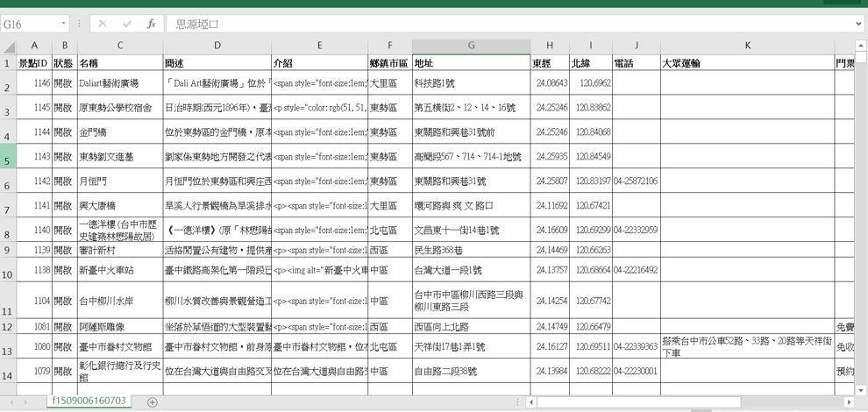Select column I header

(591, 46)
